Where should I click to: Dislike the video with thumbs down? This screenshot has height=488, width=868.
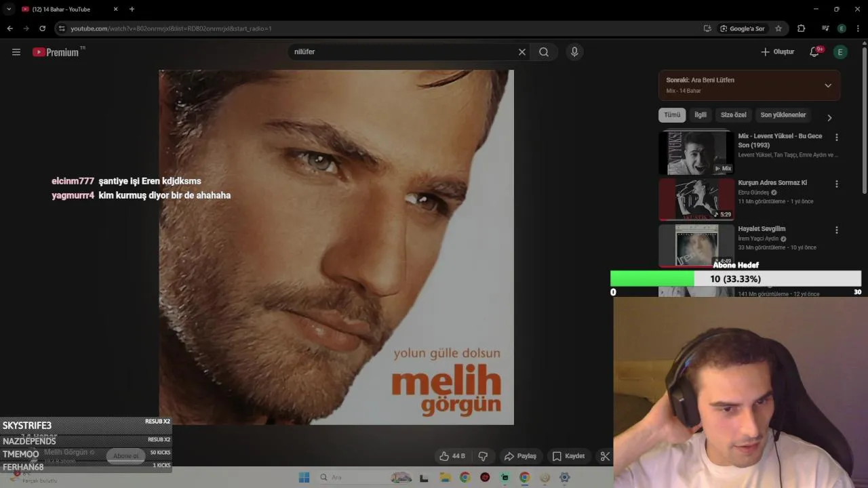[483, 456]
